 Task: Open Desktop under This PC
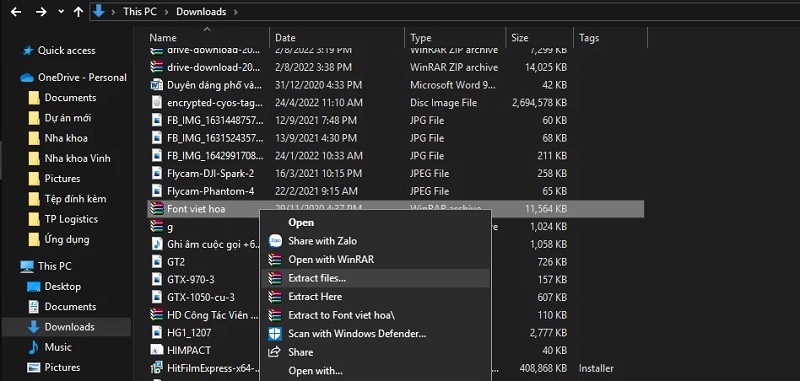[x=63, y=287]
